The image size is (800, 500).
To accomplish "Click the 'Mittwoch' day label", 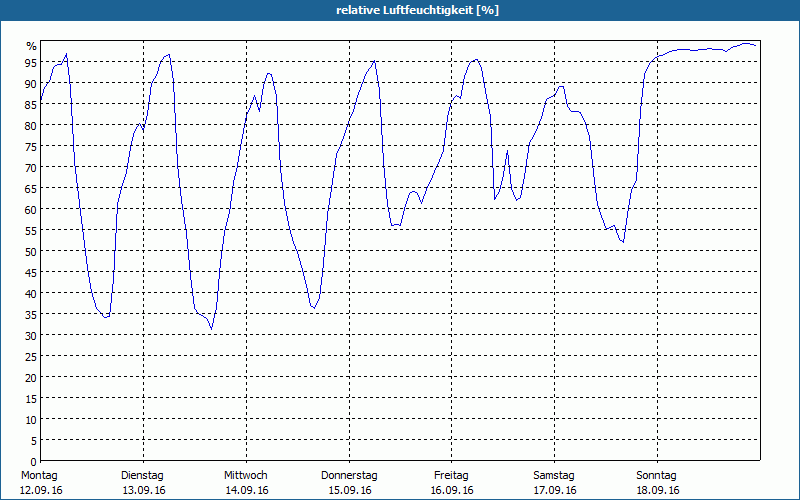I will point(246,476).
